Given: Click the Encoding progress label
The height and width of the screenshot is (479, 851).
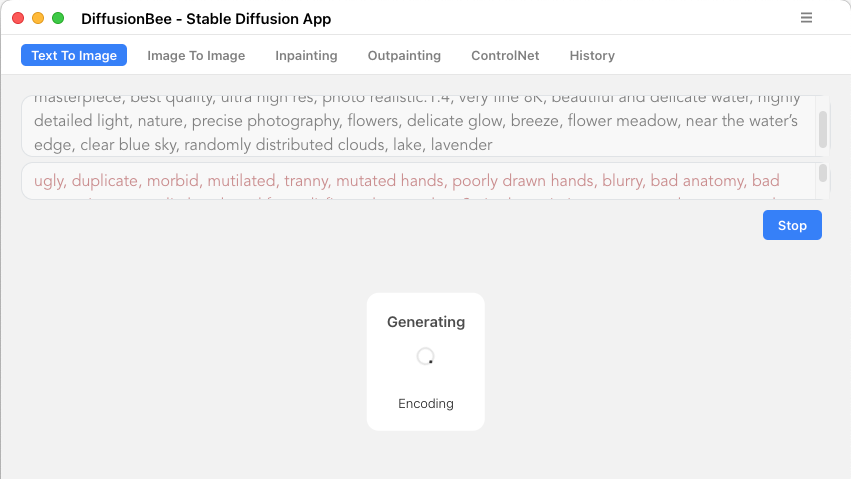Looking at the screenshot, I should click(x=426, y=404).
